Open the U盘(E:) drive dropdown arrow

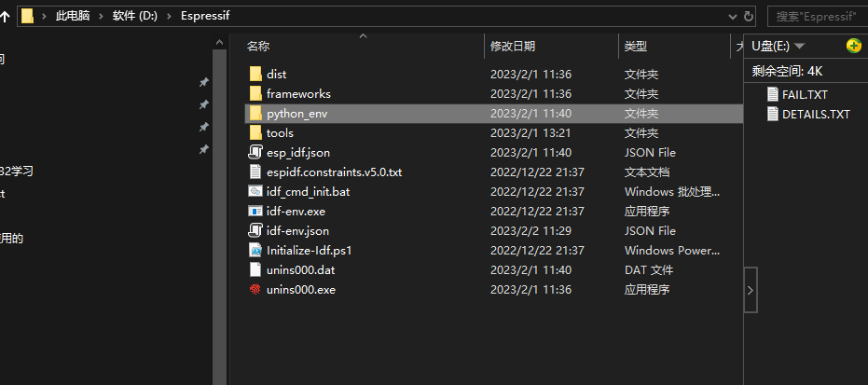point(799,46)
